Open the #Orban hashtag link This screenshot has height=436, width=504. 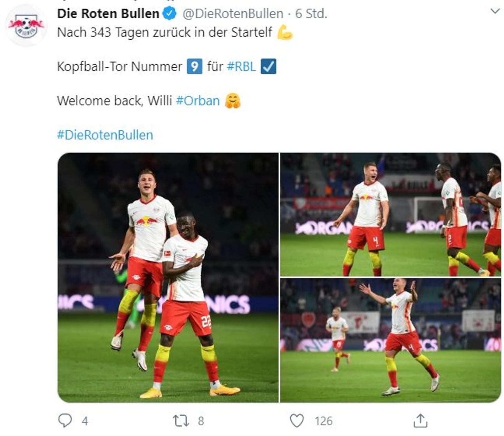pyautogui.click(x=197, y=101)
